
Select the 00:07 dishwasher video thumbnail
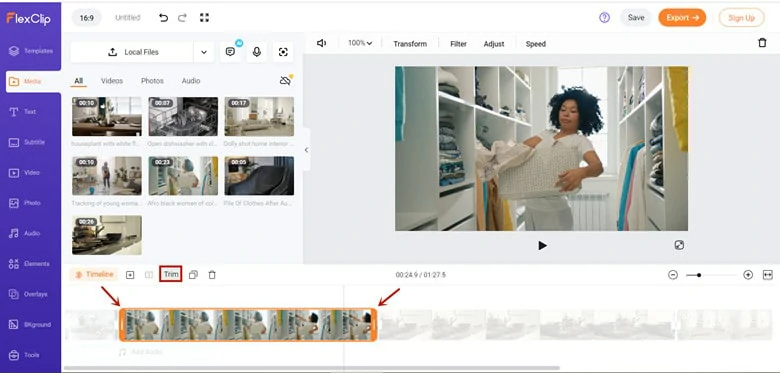click(x=183, y=116)
